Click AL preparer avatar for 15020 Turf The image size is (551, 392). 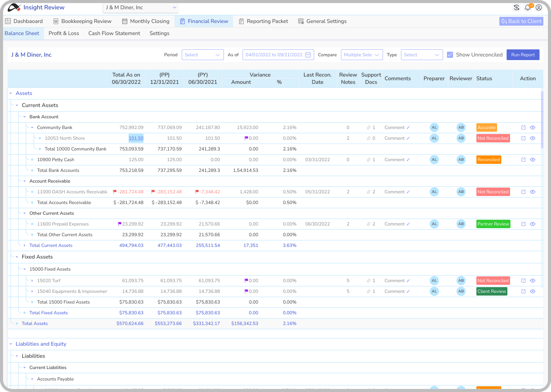[x=434, y=281]
